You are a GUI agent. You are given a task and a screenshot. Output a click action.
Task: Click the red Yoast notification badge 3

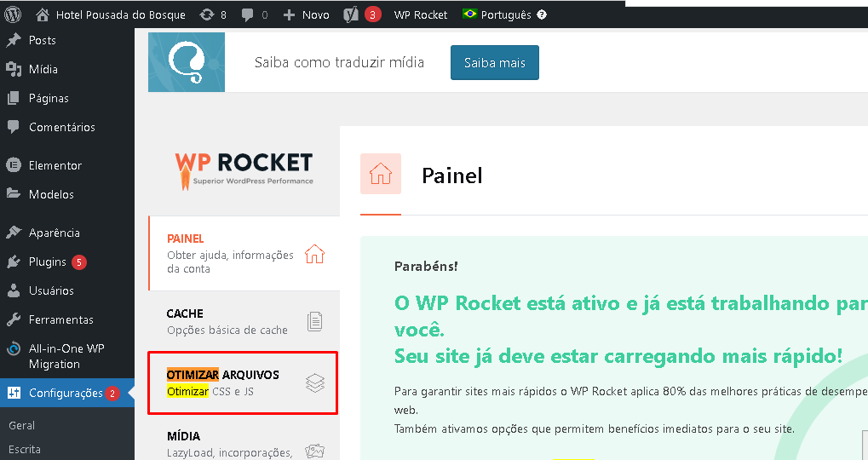pyautogui.click(x=372, y=15)
